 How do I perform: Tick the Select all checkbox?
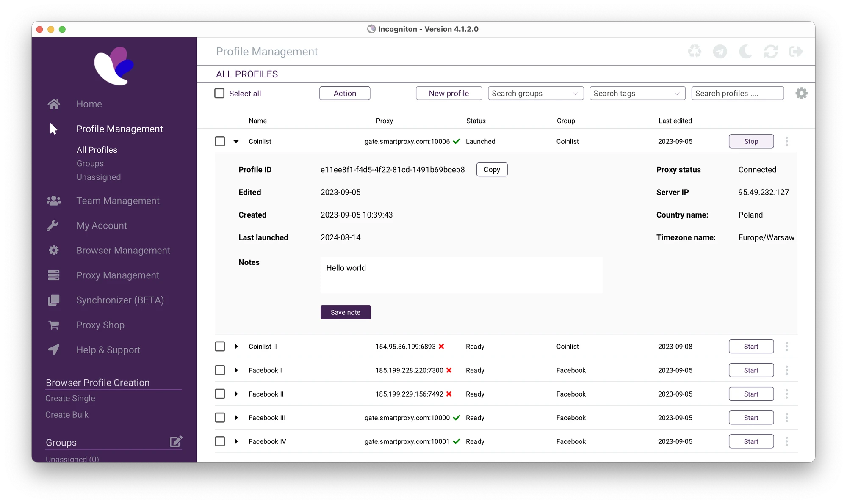(219, 94)
